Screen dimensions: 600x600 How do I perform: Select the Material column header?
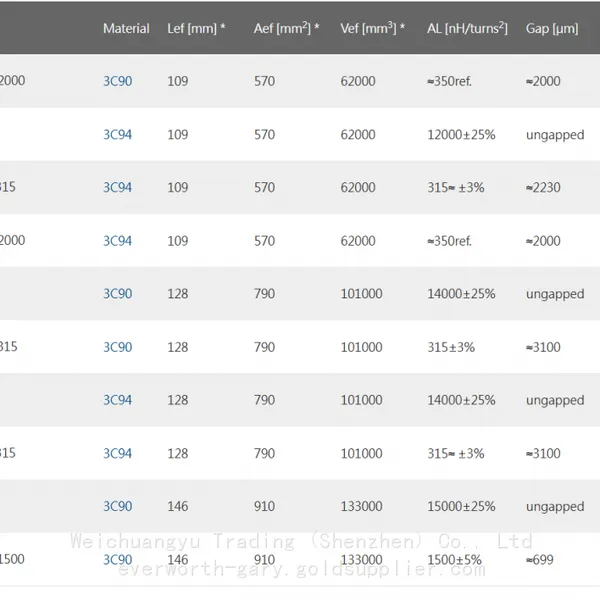pos(126,28)
